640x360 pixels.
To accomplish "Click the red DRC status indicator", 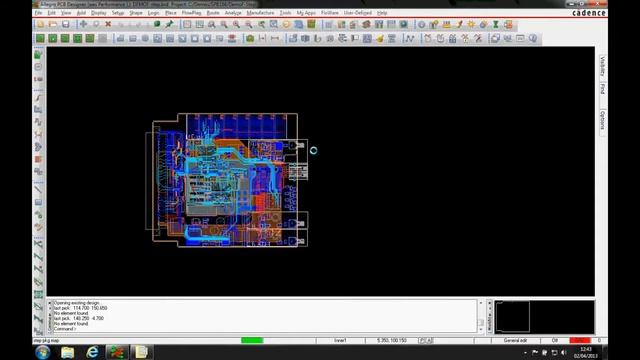I will 580,340.
